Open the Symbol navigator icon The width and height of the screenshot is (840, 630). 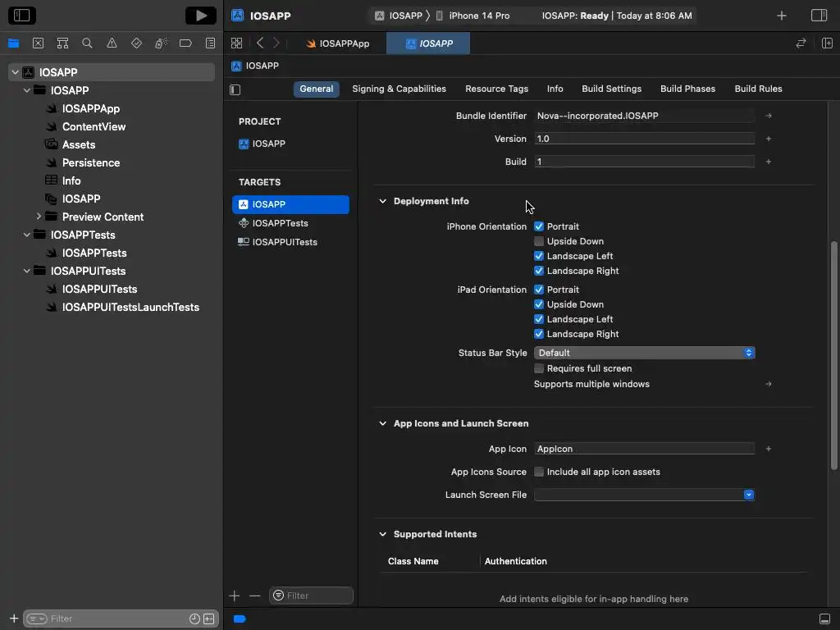(x=62, y=43)
